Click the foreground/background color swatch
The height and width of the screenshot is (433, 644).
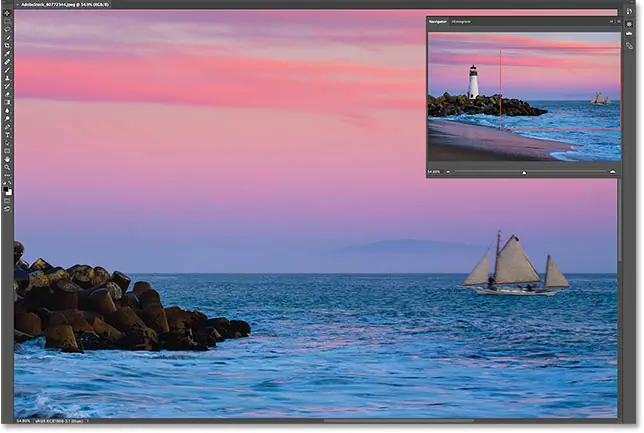pos(7,187)
